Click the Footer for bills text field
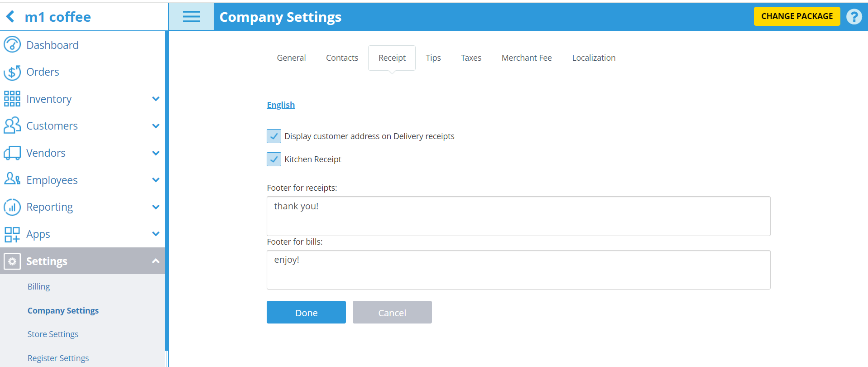 [x=518, y=270]
